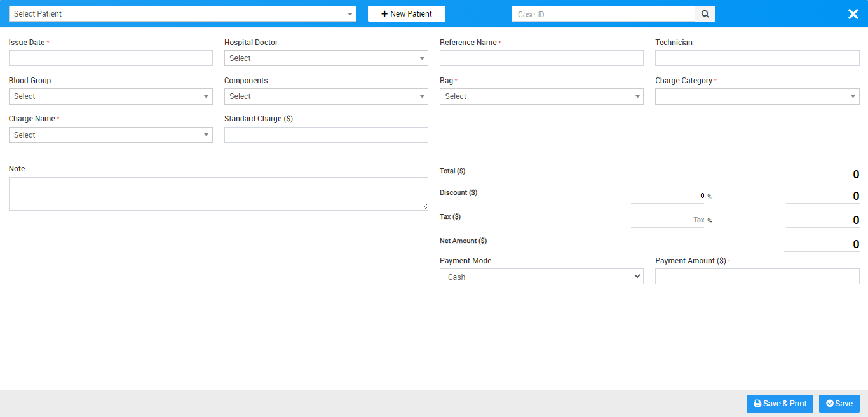Open the Payment Mode combo box
This screenshot has height=417, width=868.
pos(541,277)
